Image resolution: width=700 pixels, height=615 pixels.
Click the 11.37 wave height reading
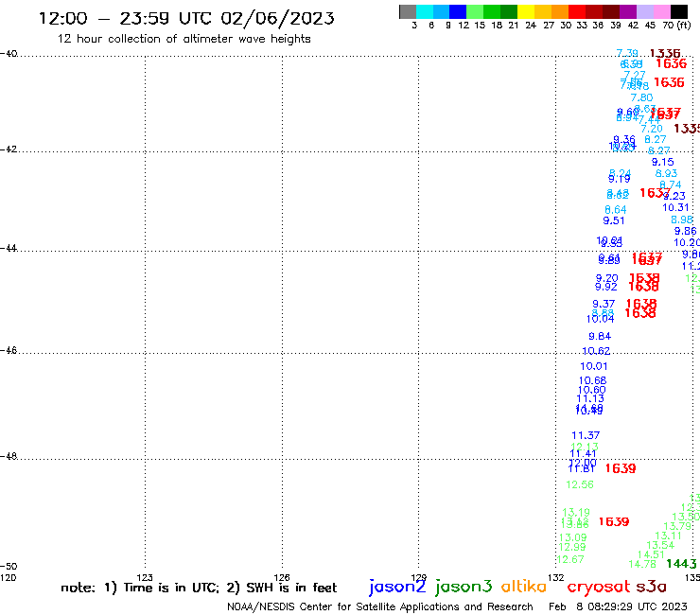tap(586, 435)
